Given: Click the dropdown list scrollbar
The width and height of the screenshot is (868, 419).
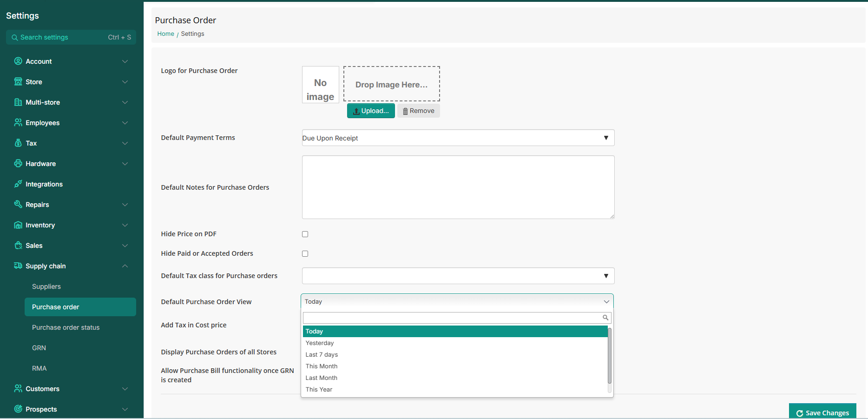Looking at the screenshot, I should (x=609, y=356).
